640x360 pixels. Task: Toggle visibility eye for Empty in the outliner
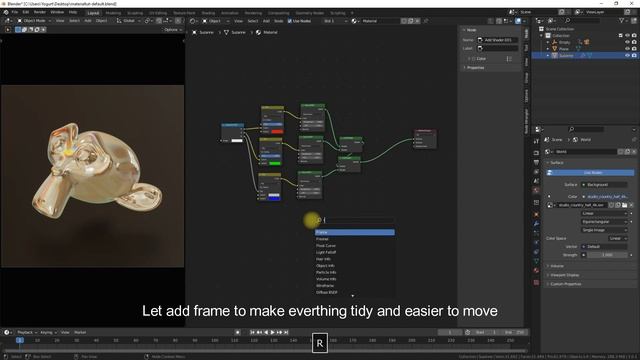pyautogui.click(x=627, y=42)
